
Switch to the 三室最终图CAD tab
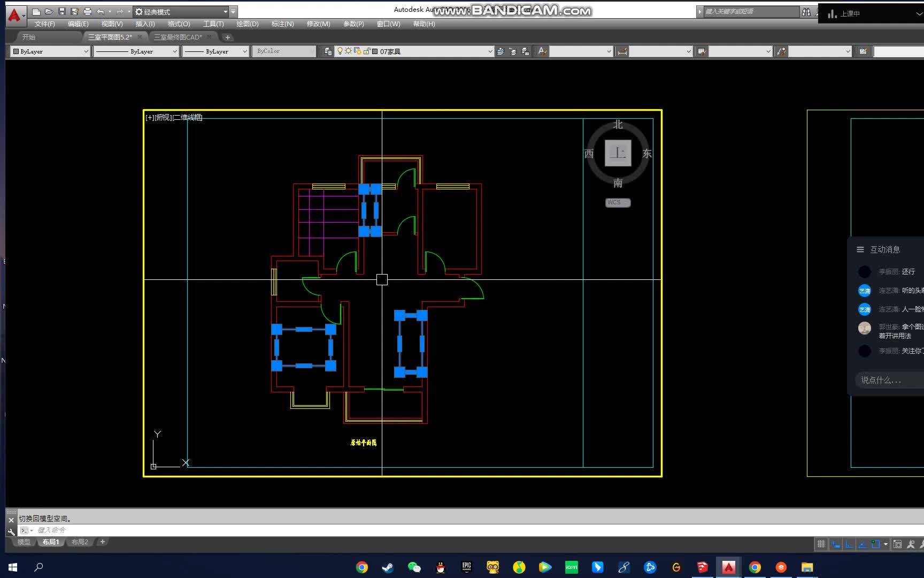pos(178,37)
